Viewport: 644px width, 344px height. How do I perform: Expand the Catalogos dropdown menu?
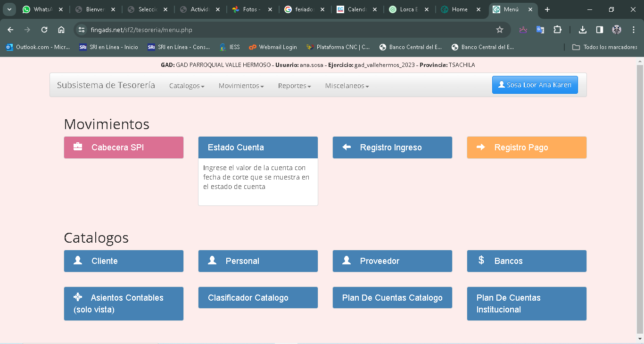click(x=187, y=86)
